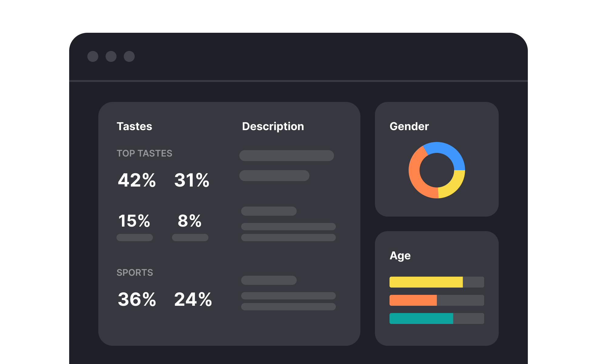Select the orange Gender chart segment
Viewport: 597px width, 364px height.
(419, 173)
